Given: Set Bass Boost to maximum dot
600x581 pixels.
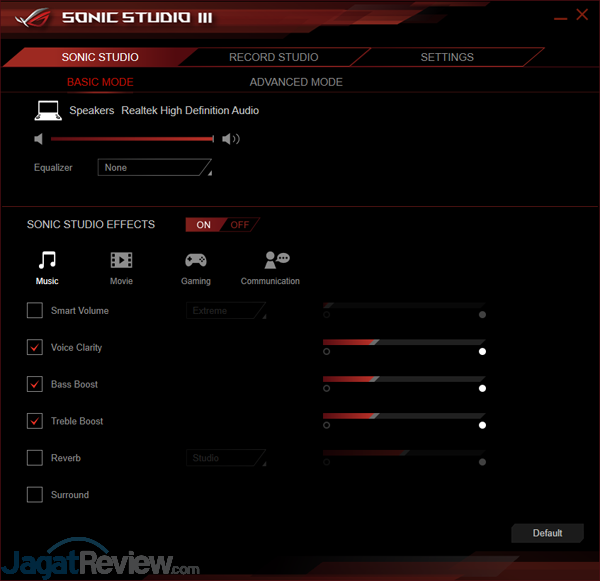Looking at the screenshot, I should [x=482, y=388].
